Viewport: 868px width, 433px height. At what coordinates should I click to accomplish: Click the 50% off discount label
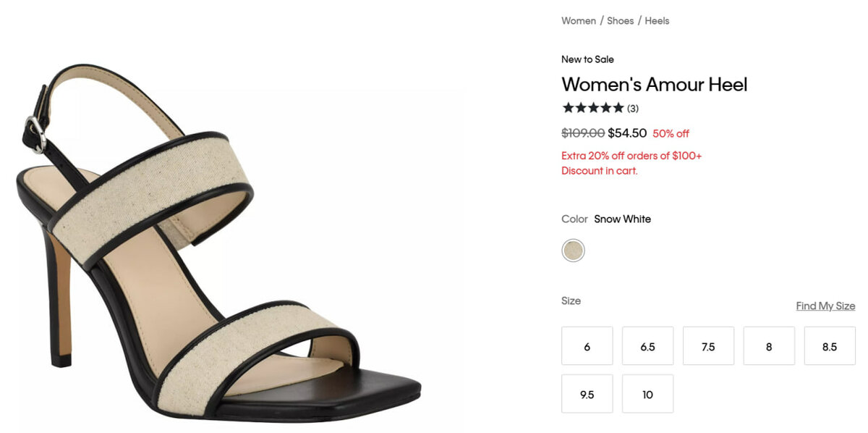coord(671,134)
